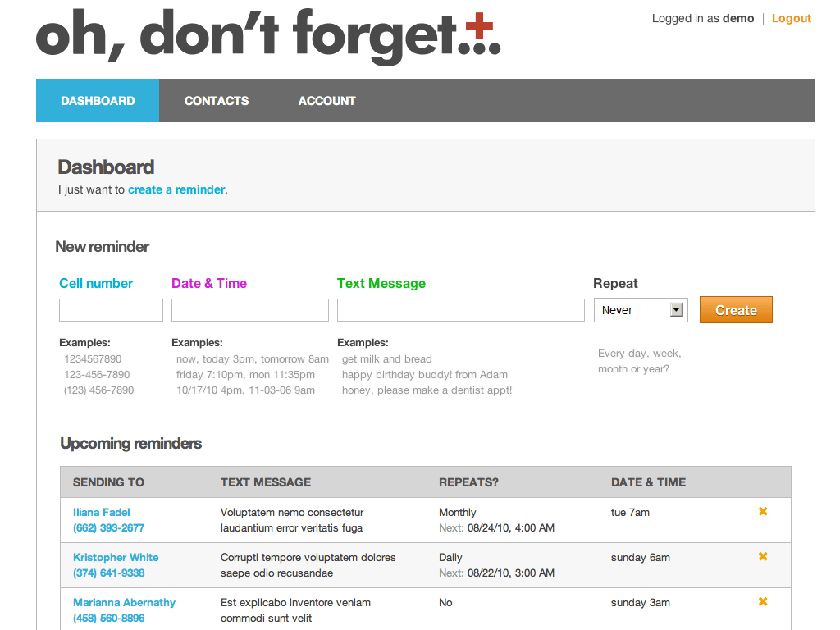The height and width of the screenshot is (630, 840).
Task: Go to the Account tab
Action: tap(326, 101)
